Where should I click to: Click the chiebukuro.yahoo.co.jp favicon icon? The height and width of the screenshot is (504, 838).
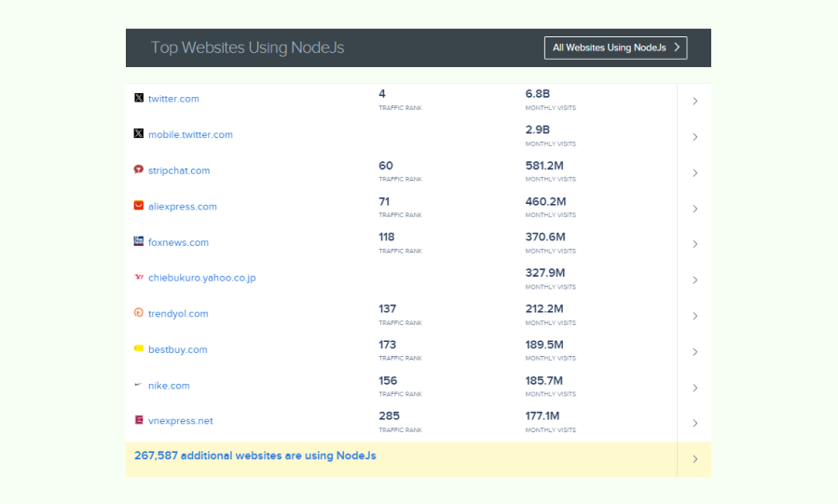click(139, 277)
